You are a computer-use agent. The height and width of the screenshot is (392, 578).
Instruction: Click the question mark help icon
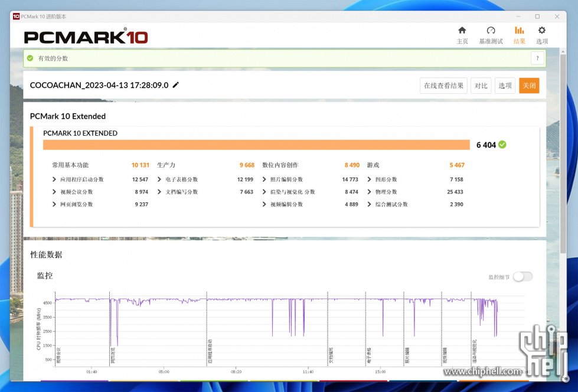coord(537,58)
